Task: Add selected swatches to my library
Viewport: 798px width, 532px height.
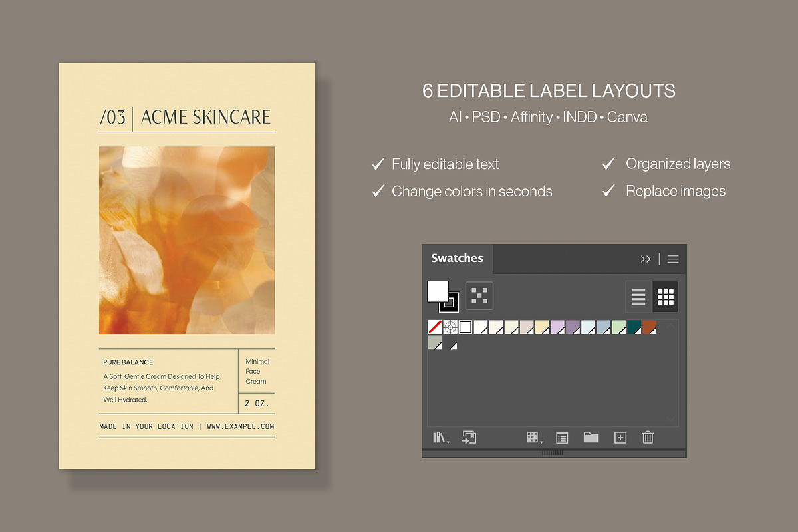Action: pos(469,437)
